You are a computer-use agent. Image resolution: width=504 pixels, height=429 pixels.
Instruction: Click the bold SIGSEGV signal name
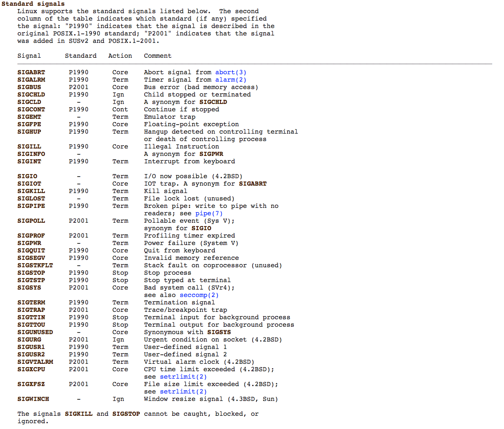[x=31, y=258]
